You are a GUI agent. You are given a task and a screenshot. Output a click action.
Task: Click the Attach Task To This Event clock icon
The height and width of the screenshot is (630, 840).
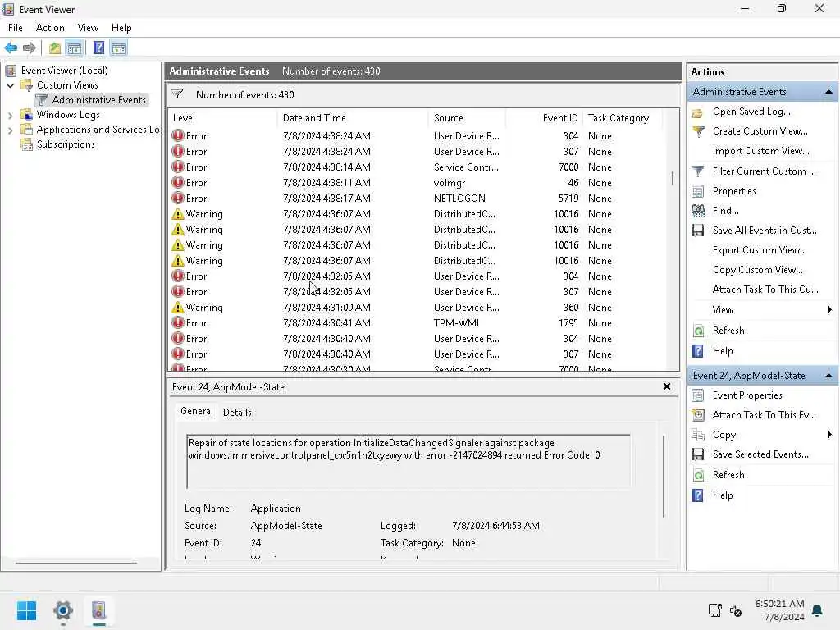pyautogui.click(x=698, y=415)
